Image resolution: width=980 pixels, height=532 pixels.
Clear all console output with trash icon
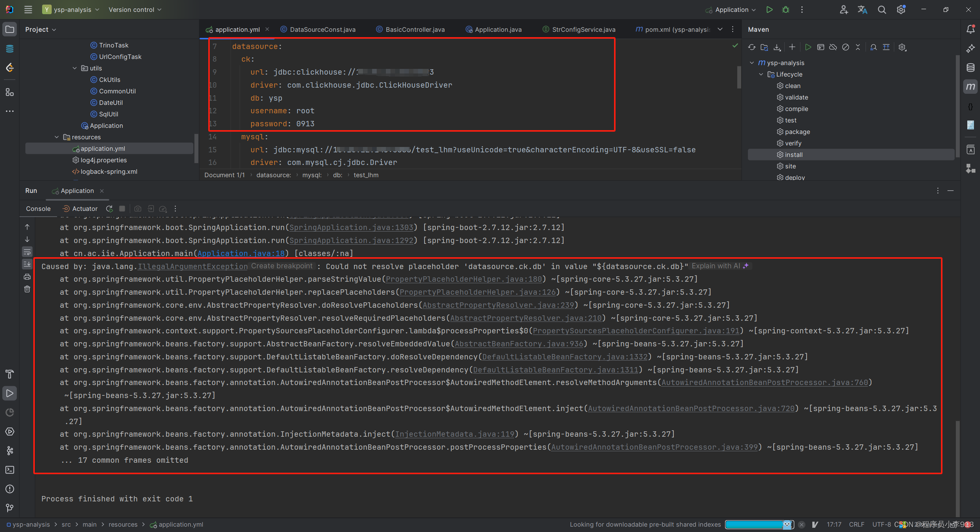(x=27, y=289)
